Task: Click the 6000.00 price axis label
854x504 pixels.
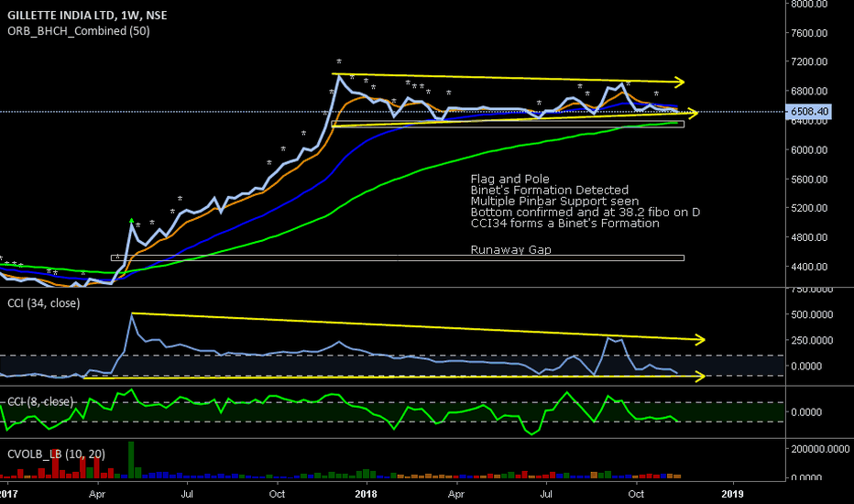Action: pyautogui.click(x=809, y=150)
